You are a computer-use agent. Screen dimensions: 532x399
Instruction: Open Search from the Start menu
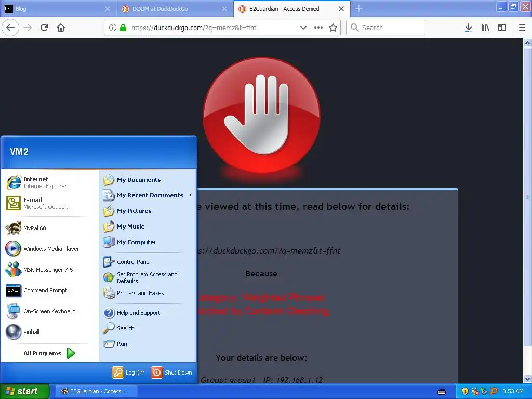(x=148, y=328)
